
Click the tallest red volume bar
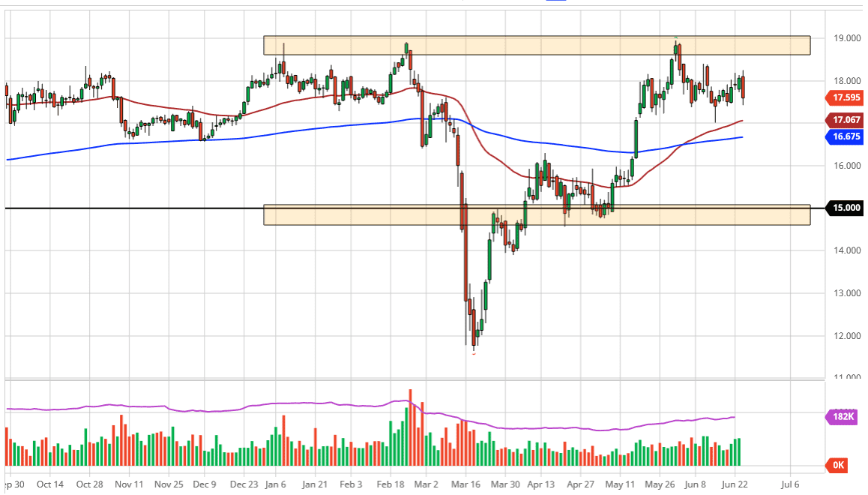click(x=410, y=427)
